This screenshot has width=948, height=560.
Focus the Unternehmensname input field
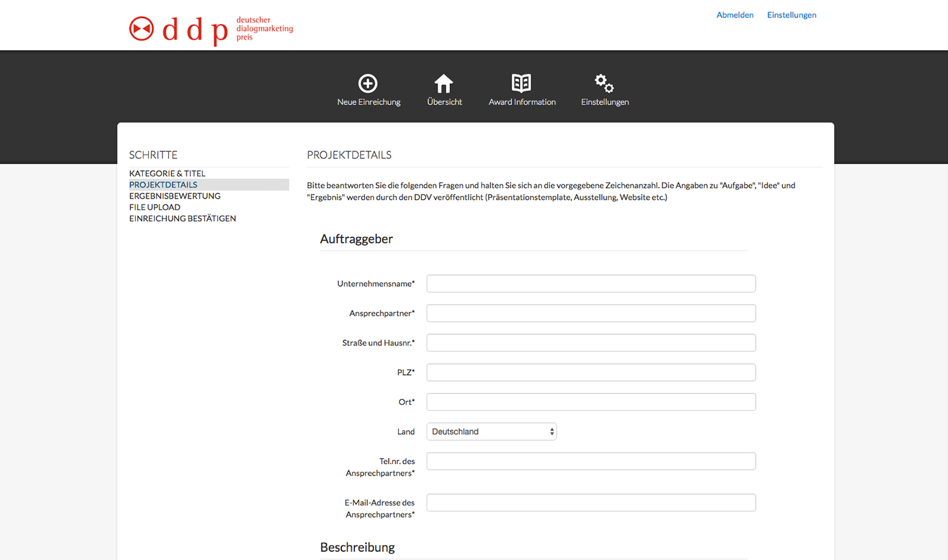point(591,284)
